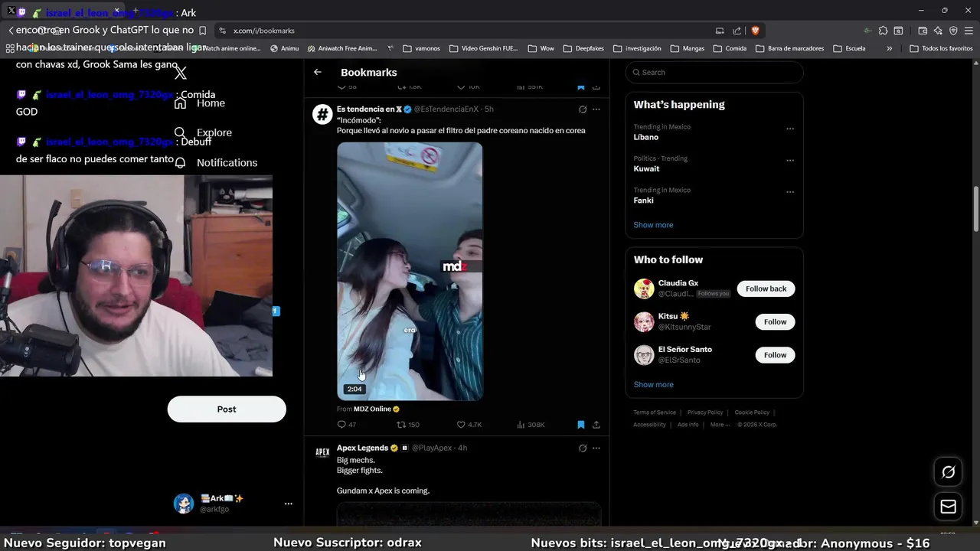The image size is (980, 551).
Task: Open more options for Kuwait trend
Action: pyautogui.click(x=790, y=161)
